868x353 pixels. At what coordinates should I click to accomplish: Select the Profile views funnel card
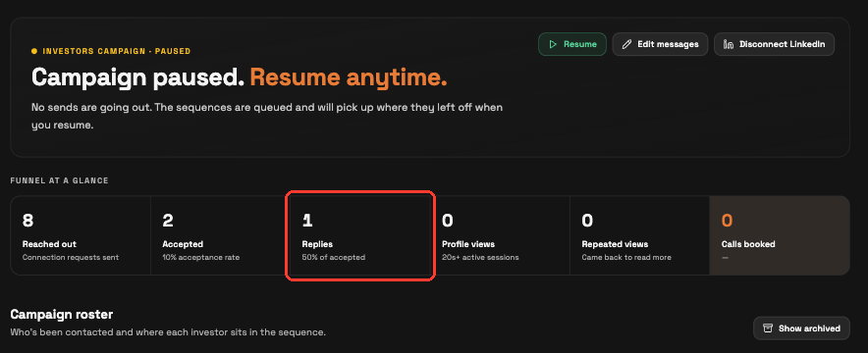[x=501, y=235]
